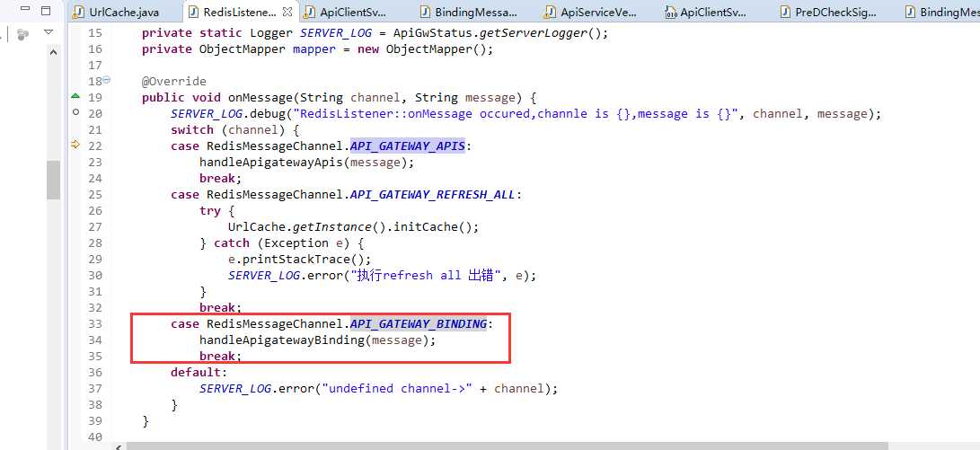Click the API_GATEWAY_REFRESH_ALL constant
This screenshot has width=980, height=450.
pyautogui.click(x=432, y=194)
